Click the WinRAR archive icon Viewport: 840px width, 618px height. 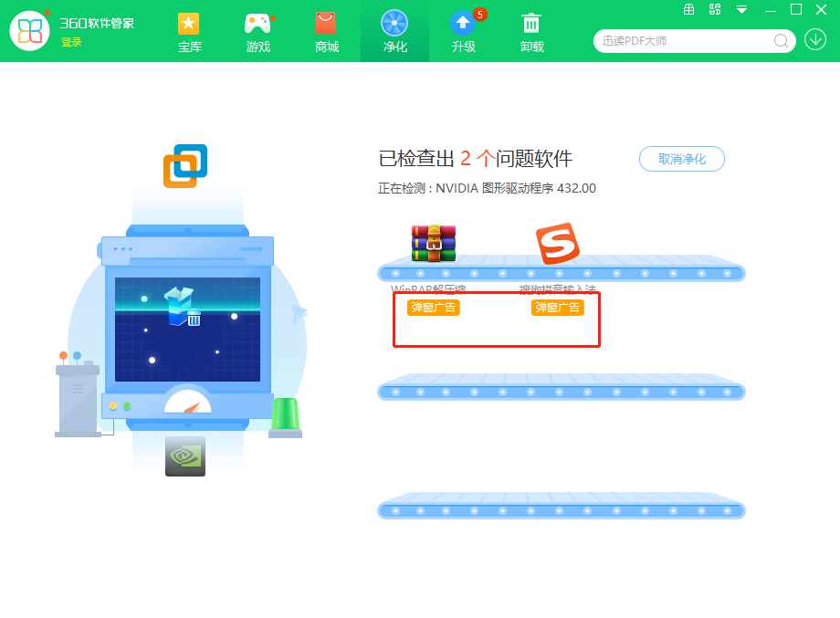click(434, 244)
